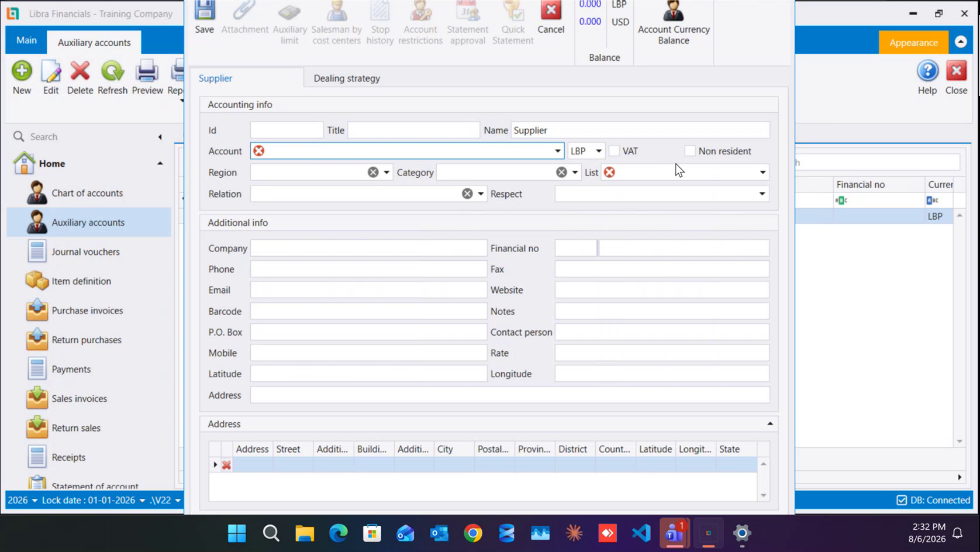Collapse the ribbon with up arrow
The height and width of the screenshot is (552, 980).
pos(961,42)
